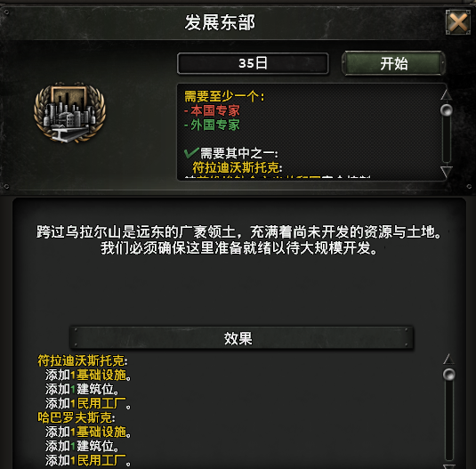The height and width of the screenshot is (469, 476).
Task: Click effects panel scroll down arrow
Action: click(448, 466)
